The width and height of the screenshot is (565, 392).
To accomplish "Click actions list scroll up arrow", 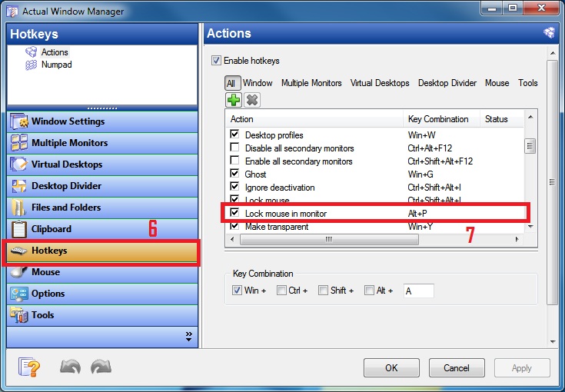I will (530, 117).
